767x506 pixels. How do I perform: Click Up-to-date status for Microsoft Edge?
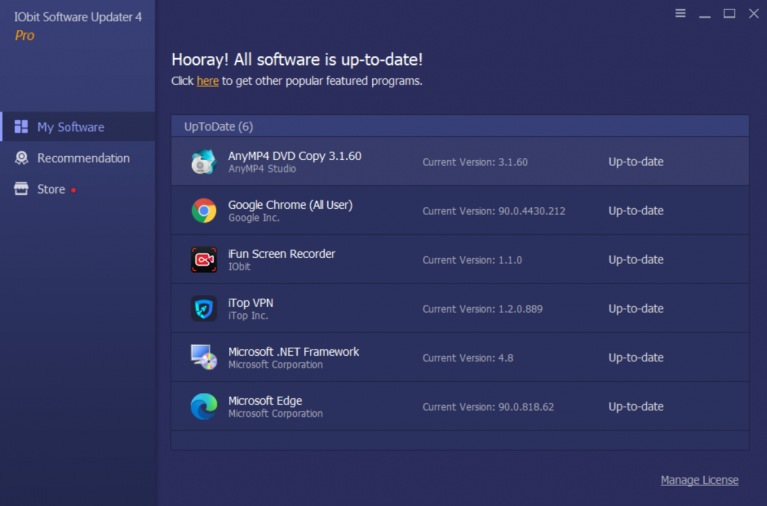[636, 406]
